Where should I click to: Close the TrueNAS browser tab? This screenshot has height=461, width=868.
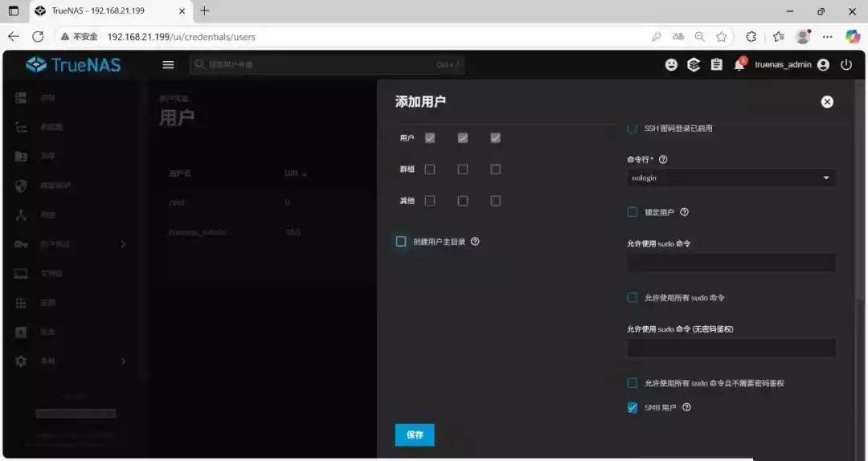[x=182, y=11]
